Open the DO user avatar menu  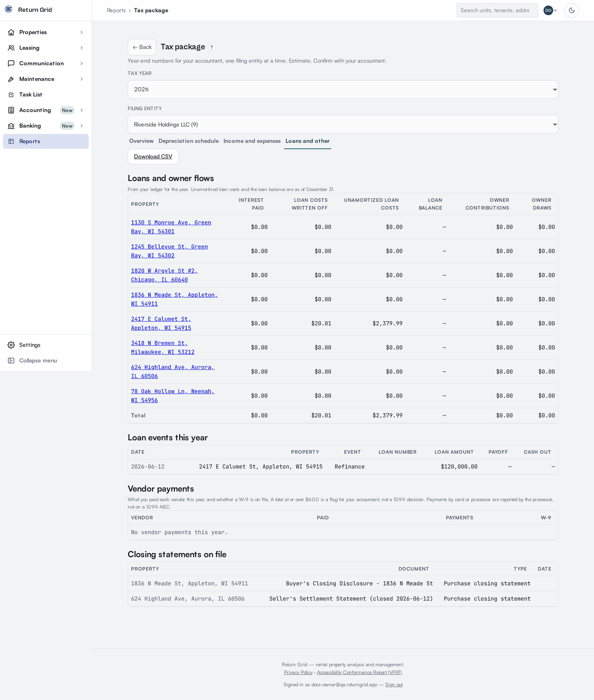coord(550,10)
